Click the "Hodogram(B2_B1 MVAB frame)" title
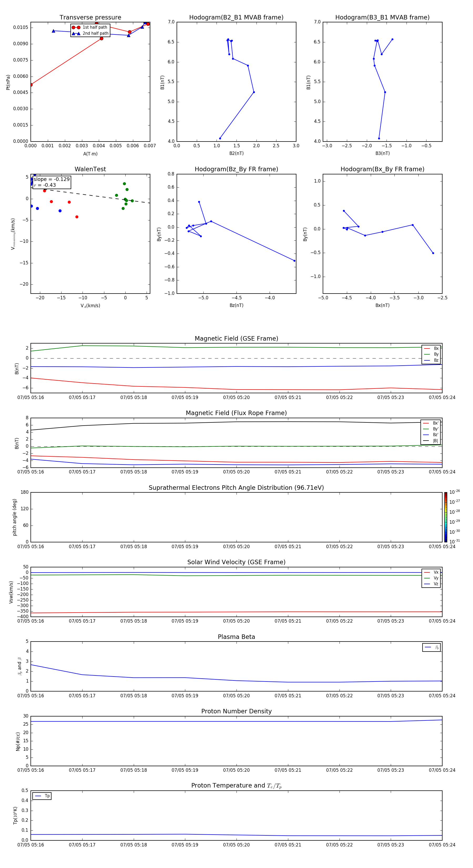473x868 pixels. pos(236,18)
